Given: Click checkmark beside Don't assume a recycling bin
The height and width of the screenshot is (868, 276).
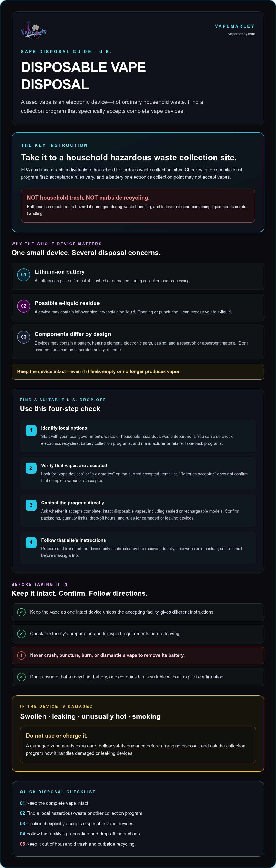Looking at the screenshot, I should 21,677.
